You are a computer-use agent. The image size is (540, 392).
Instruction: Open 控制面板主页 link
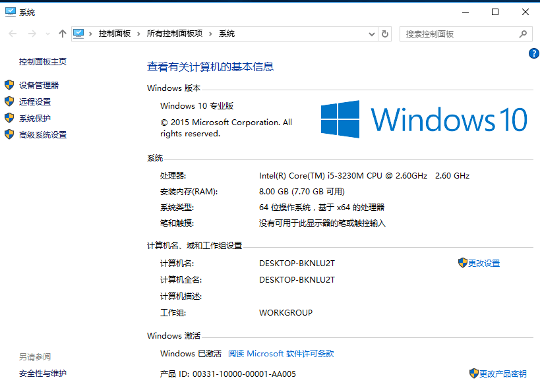click(x=43, y=62)
